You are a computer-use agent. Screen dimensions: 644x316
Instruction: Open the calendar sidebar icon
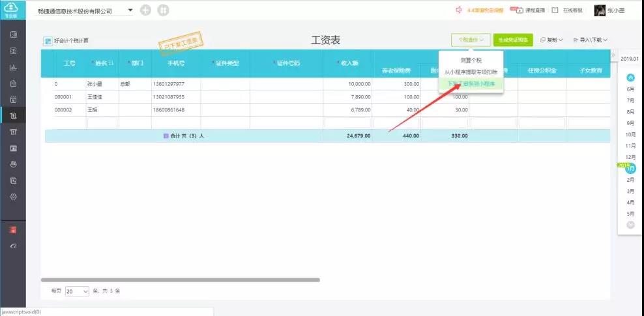tap(13, 100)
